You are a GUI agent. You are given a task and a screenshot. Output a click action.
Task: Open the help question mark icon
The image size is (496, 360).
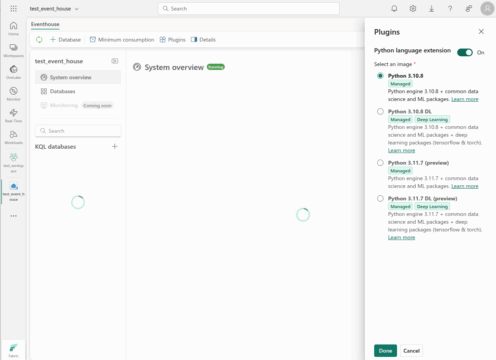pos(450,9)
